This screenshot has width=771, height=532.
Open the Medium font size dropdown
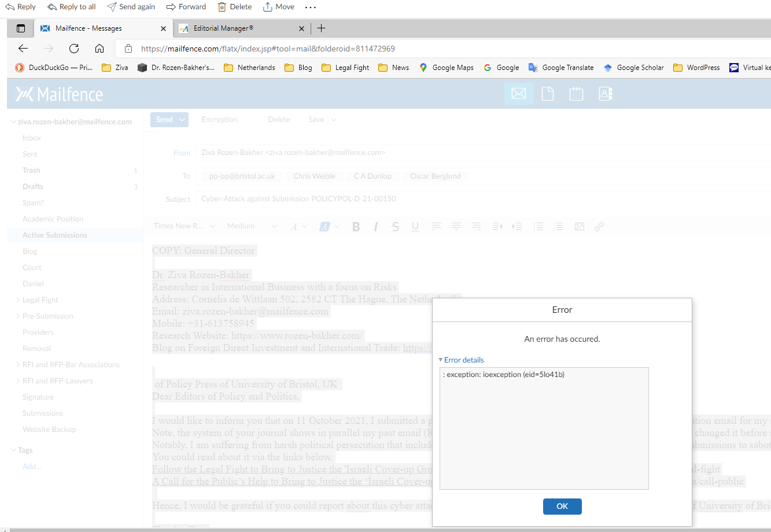pos(252,226)
